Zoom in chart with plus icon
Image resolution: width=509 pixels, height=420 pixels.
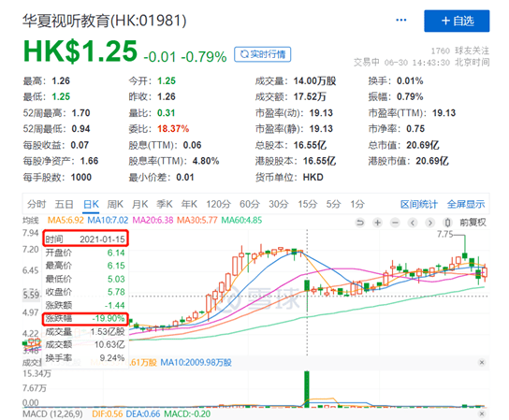coord(377,223)
